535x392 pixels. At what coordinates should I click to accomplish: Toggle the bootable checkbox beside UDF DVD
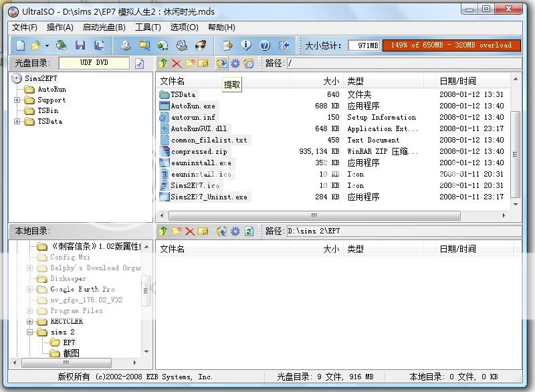pos(139,64)
